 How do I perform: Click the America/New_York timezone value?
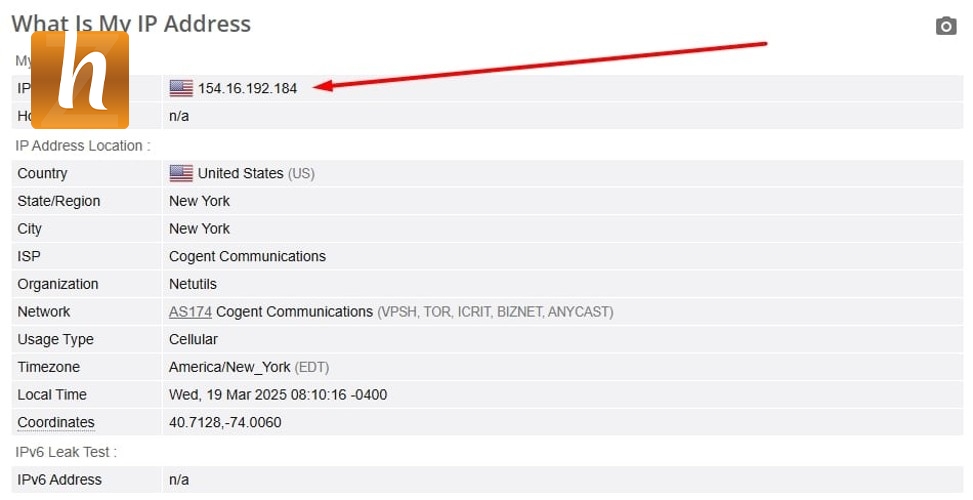click(229, 367)
